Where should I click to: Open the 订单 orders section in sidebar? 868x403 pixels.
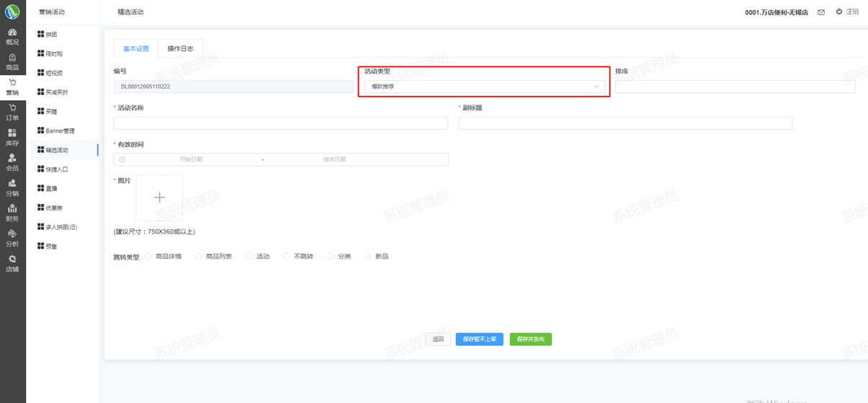pyautogui.click(x=12, y=112)
